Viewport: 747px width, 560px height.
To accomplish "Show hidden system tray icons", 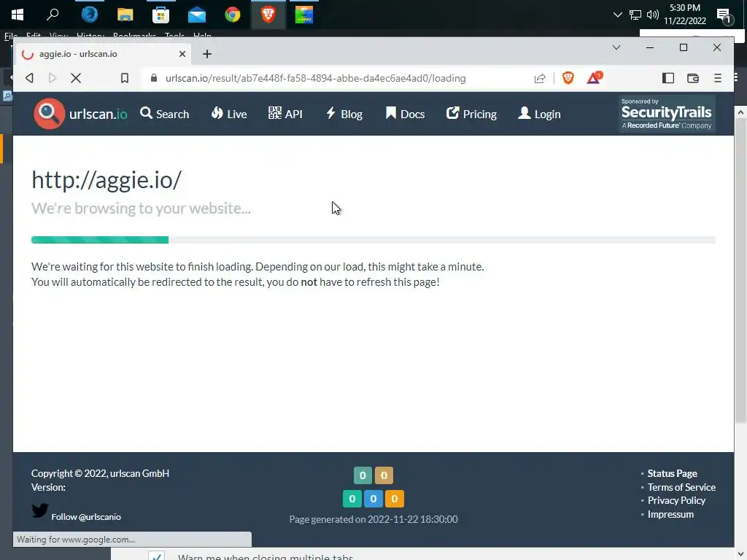I will (617, 15).
